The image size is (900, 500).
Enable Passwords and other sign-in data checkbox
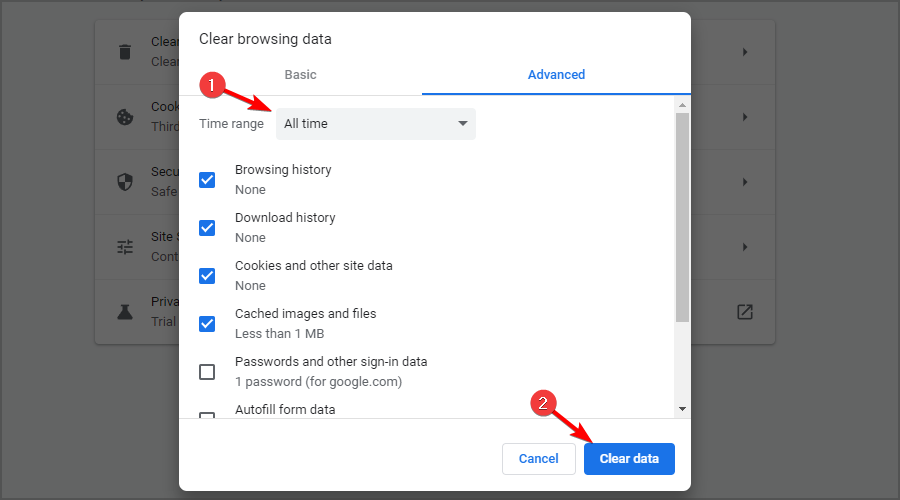207,372
